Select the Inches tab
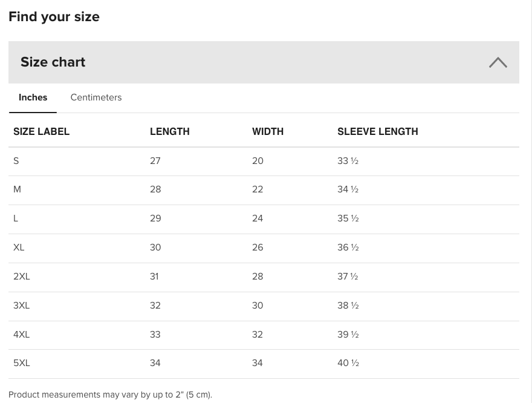The height and width of the screenshot is (403, 532). tap(33, 97)
